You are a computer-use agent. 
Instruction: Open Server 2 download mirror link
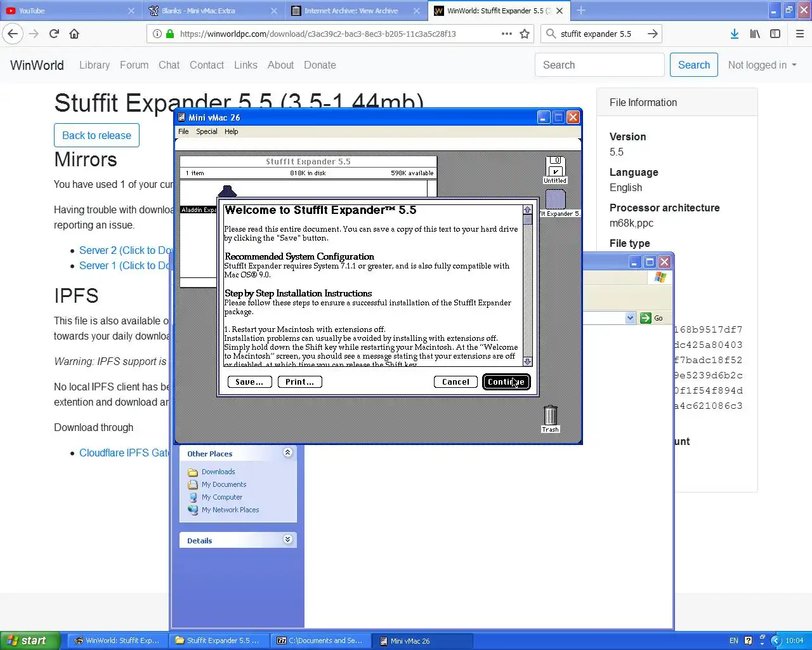pos(126,250)
